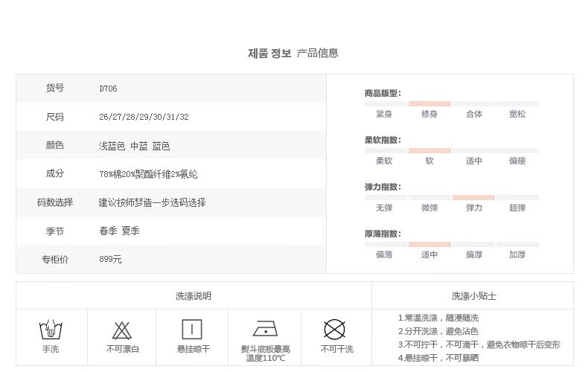The height and width of the screenshot is (372, 588).
Task: Click the do-not-dry-clean crossed circle icon
Action: [x=334, y=330]
